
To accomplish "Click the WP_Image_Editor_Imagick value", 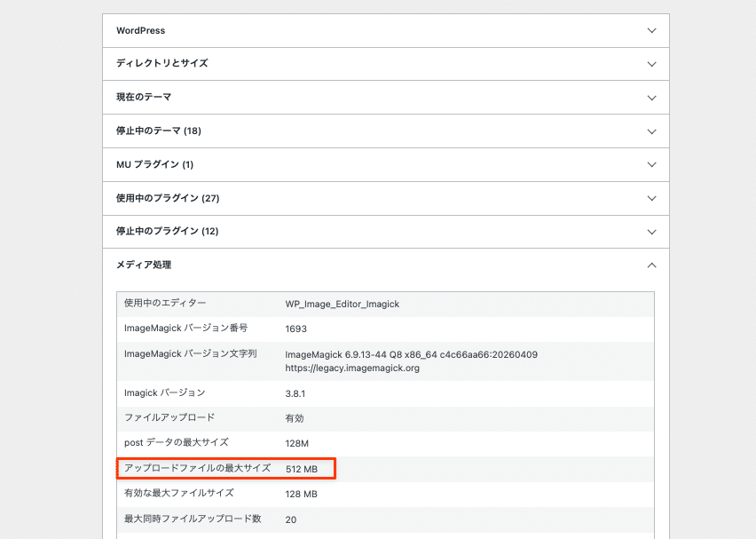I will pyautogui.click(x=343, y=304).
